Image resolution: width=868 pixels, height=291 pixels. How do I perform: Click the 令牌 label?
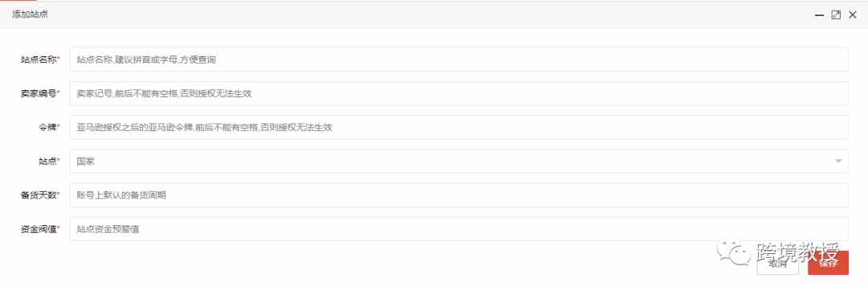pyautogui.click(x=49, y=127)
